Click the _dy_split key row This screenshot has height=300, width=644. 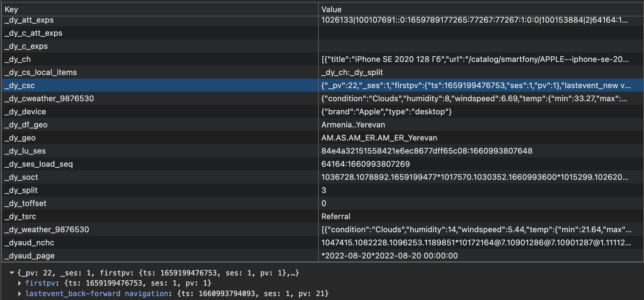21,190
